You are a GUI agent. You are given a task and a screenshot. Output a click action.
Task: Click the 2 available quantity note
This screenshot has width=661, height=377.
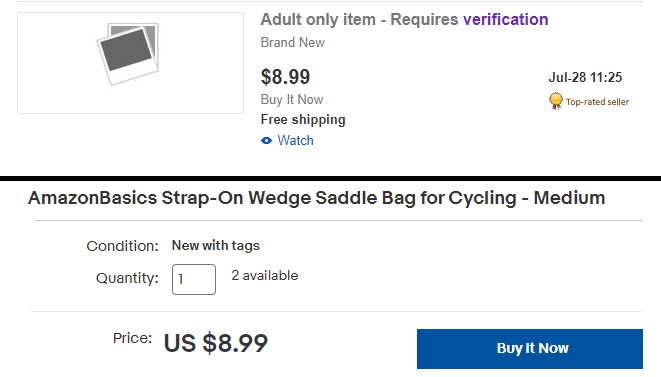pos(265,276)
